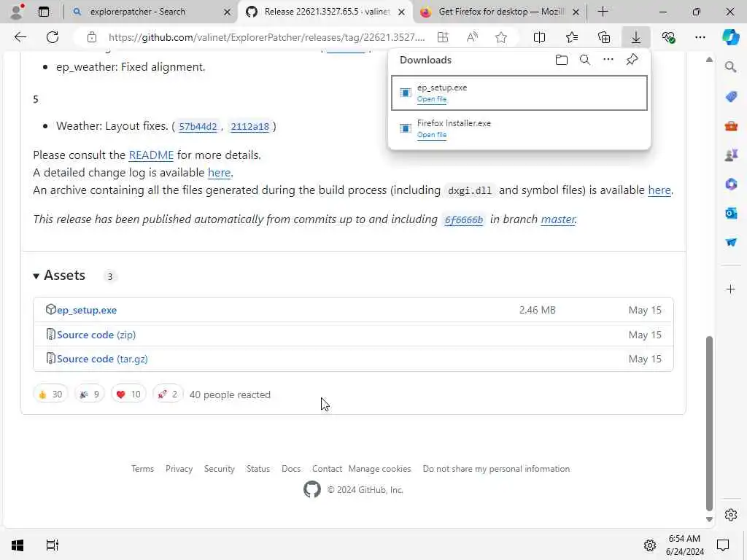Open file link for ep_setup.exe
This screenshot has height=560, width=747.
(432, 99)
